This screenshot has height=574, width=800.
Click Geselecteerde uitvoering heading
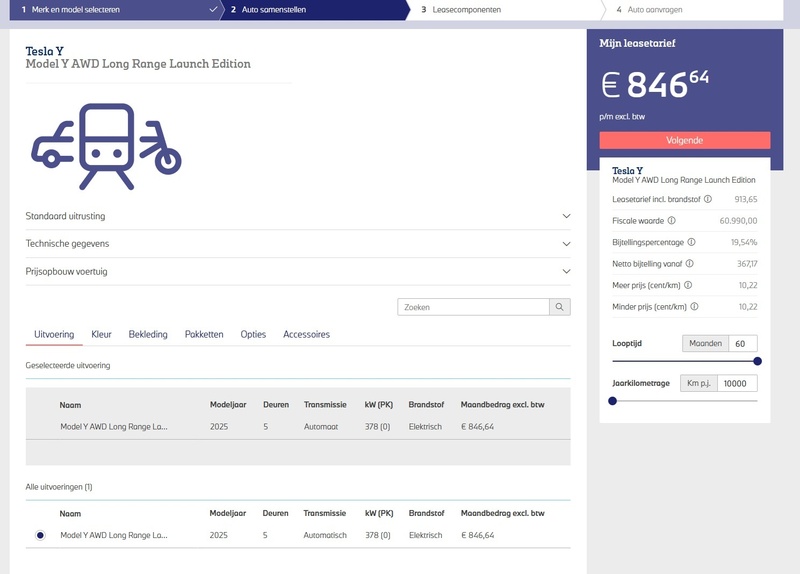click(x=68, y=365)
